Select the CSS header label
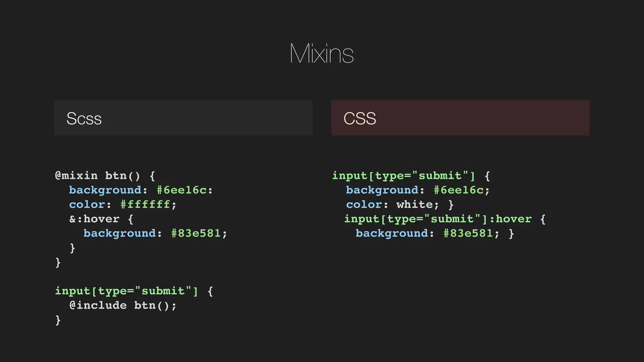The width and height of the screenshot is (644, 362). pos(360,118)
